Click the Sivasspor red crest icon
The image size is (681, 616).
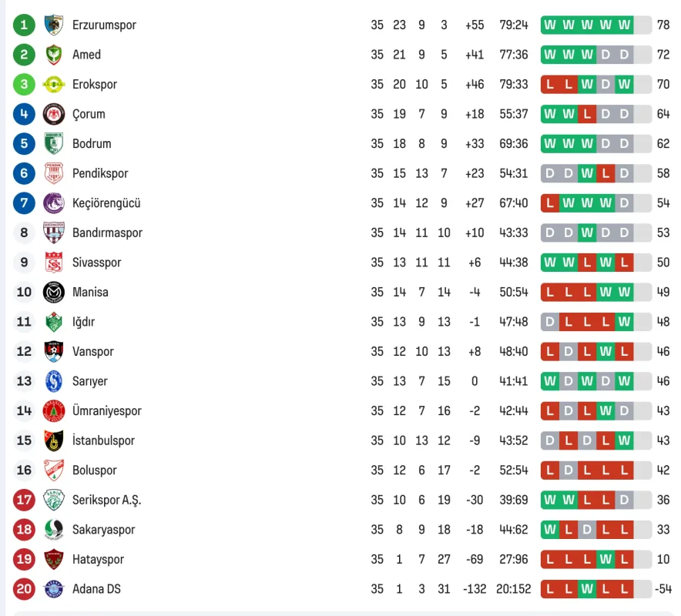[x=53, y=263]
